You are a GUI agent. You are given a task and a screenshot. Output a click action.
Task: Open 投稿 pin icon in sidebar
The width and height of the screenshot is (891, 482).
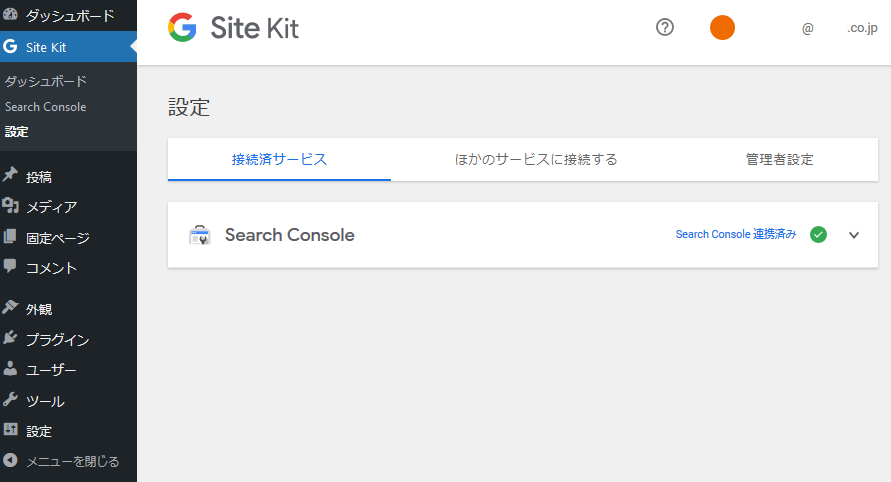(11, 176)
